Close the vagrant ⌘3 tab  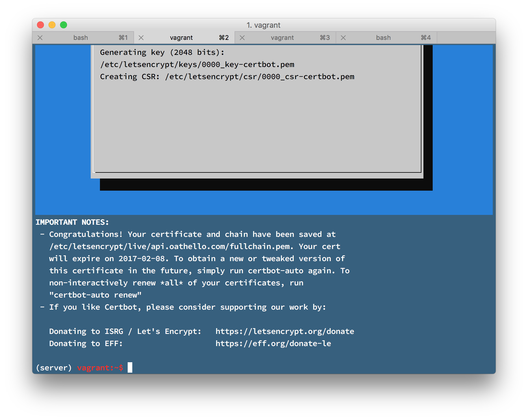(x=242, y=38)
